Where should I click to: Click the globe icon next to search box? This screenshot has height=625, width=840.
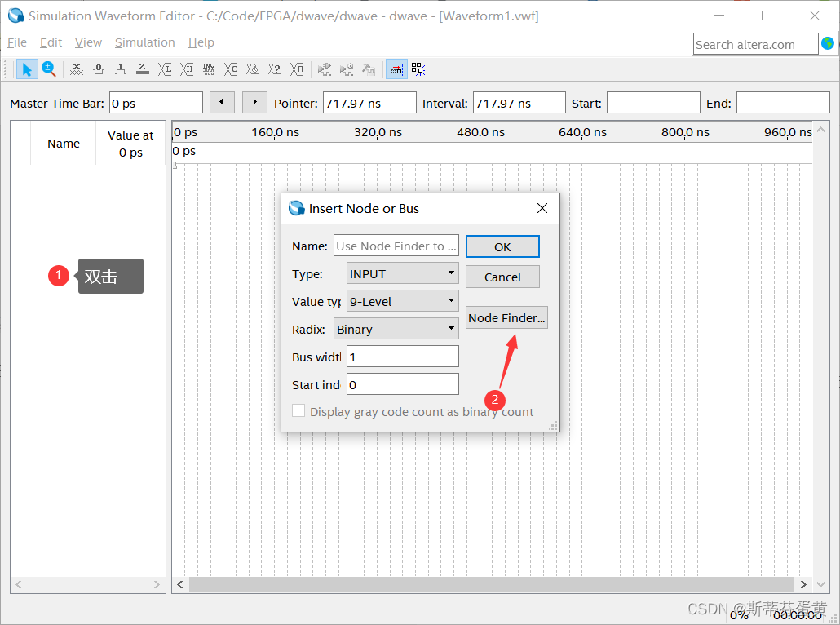click(x=828, y=43)
